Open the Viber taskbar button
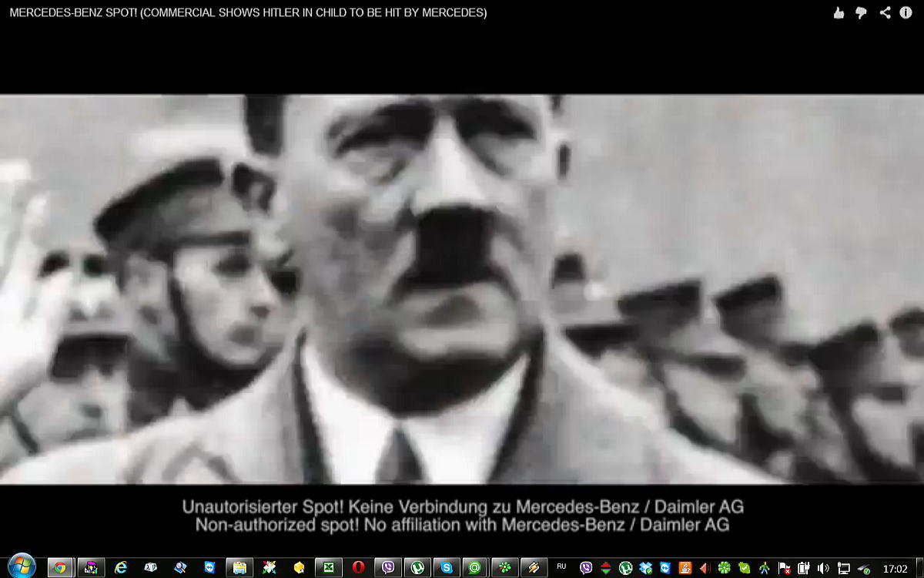This screenshot has height=578, width=924. (388, 568)
